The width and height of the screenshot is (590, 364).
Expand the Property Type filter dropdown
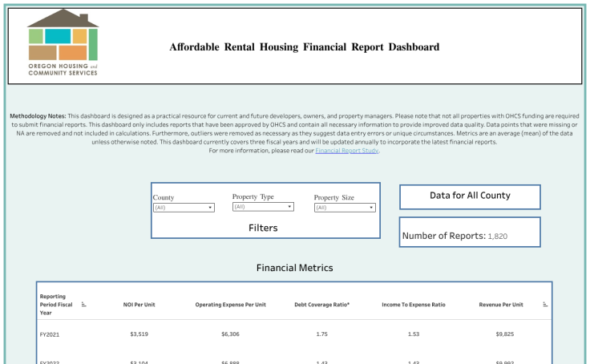click(x=263, y=207)
